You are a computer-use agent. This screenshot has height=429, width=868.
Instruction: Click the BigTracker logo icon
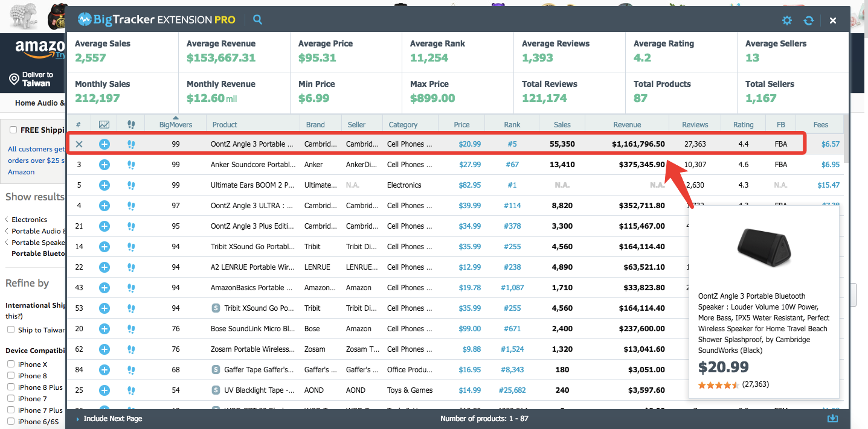click(x=85, y=19)
